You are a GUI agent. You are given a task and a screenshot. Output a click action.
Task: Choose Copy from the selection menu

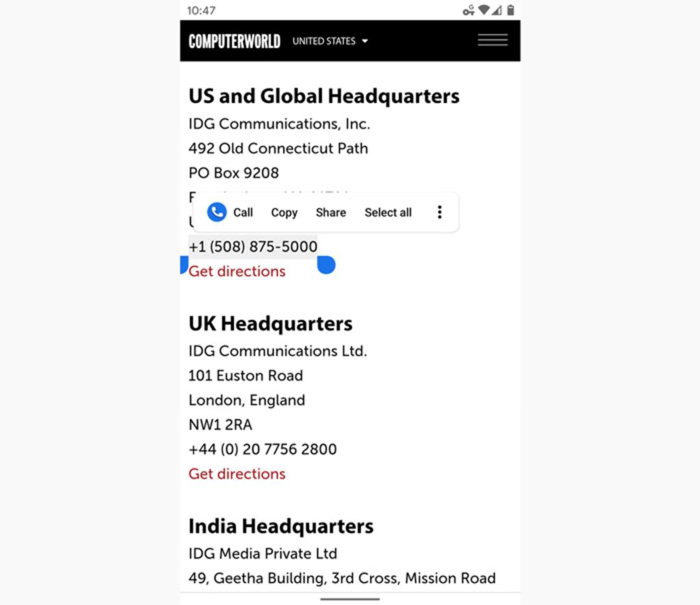point(285,213)
